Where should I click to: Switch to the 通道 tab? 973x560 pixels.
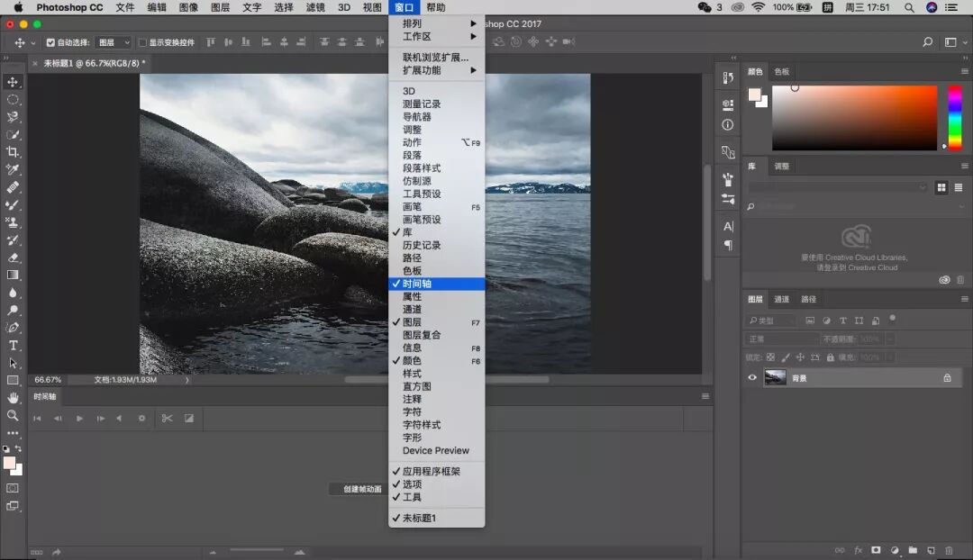781,299
